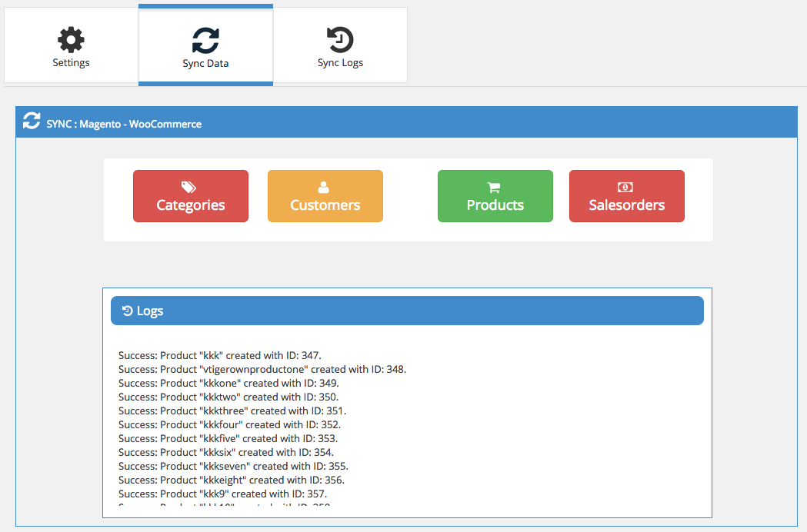Click the history icon beside Logs
The height and width of the screenshot is (532, 807).
pos(127,311)
